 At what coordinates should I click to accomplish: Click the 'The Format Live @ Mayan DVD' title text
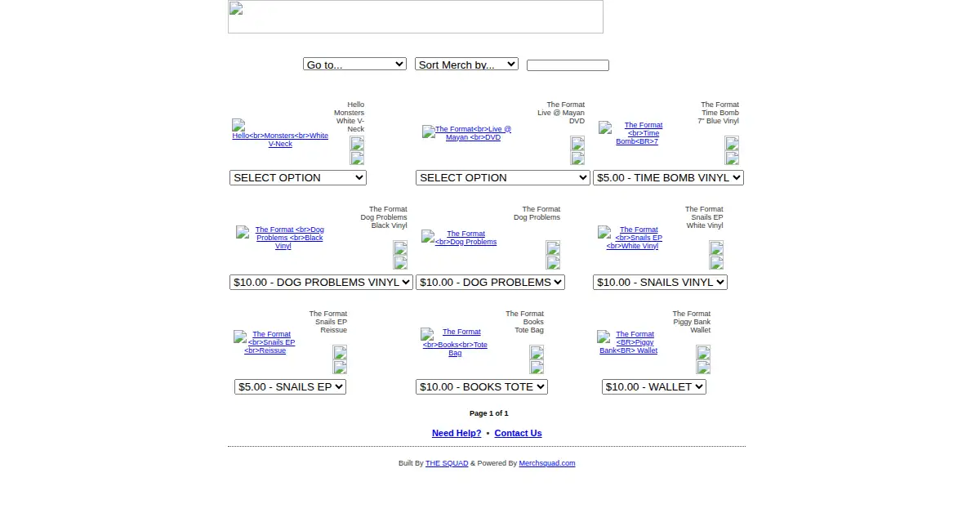(x=561, y=113)
